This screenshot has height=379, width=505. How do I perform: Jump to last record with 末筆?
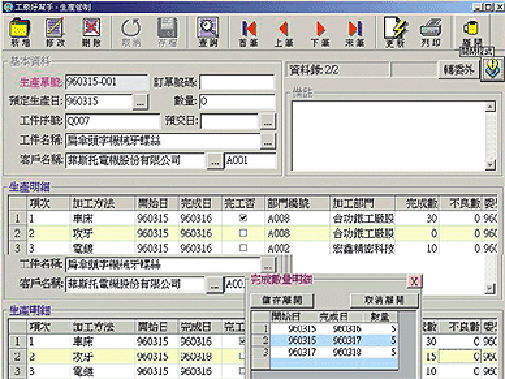tap(355, 33)
